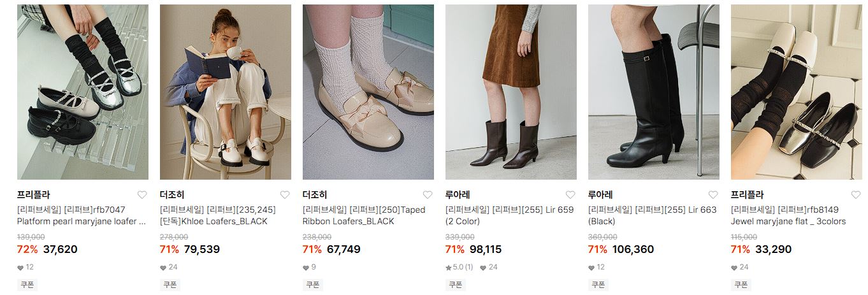Click 쿠폰 badge under Jewel maryjane flat
Screen dimensions: 868x295
(741, 285)
